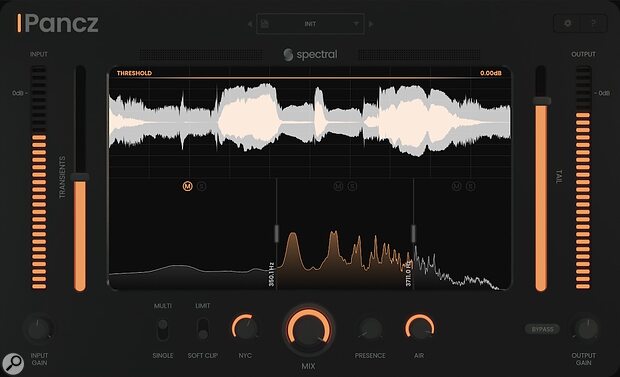The height and width of the screenshot is (377, 620).
Task: Go to the previous preset arrow
Action: coord(250,24)
